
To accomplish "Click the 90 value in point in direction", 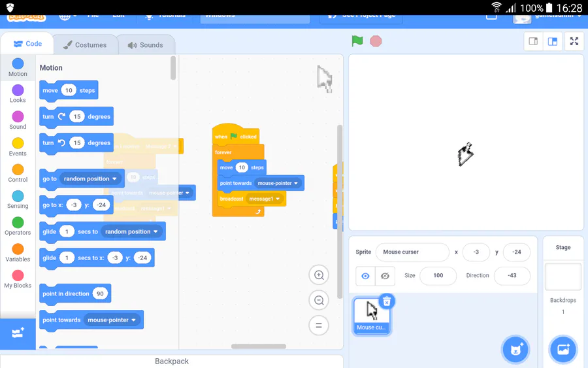I will pyautogui.click(x=100, y=293).
